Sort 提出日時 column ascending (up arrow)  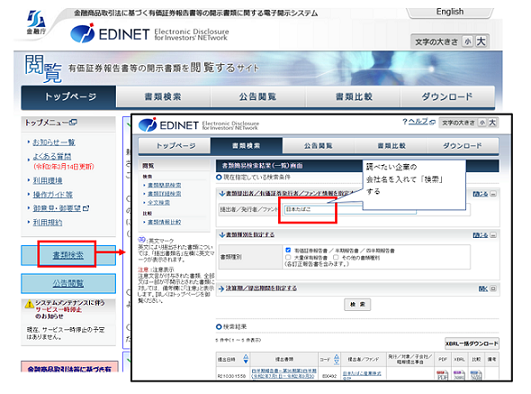[246, 356]
